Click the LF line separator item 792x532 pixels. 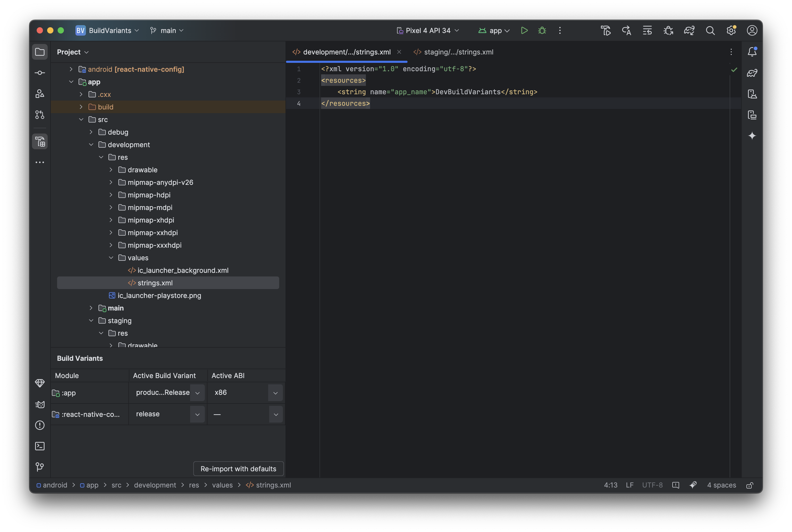click(629, 485)
